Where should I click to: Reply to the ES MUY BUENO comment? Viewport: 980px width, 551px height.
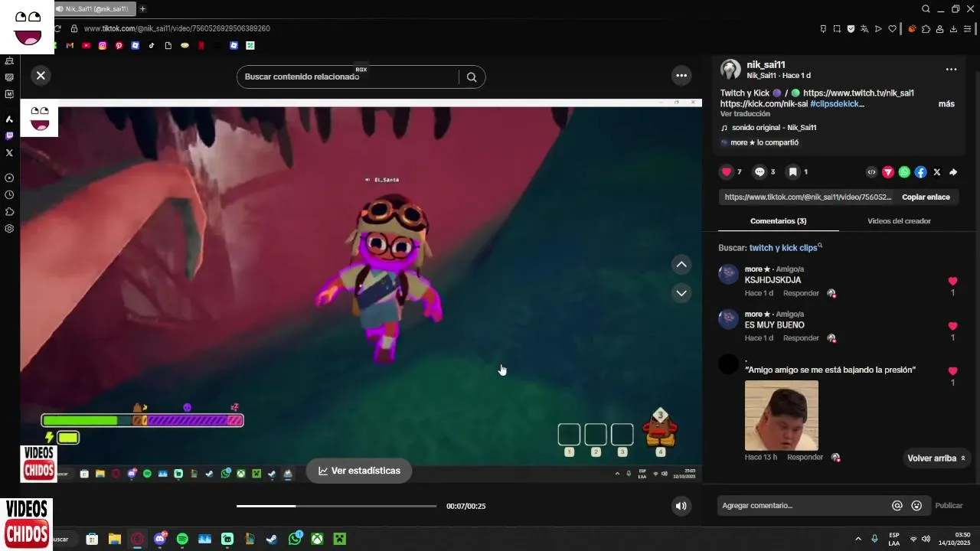pyautogui.click(x=801, y=338)
